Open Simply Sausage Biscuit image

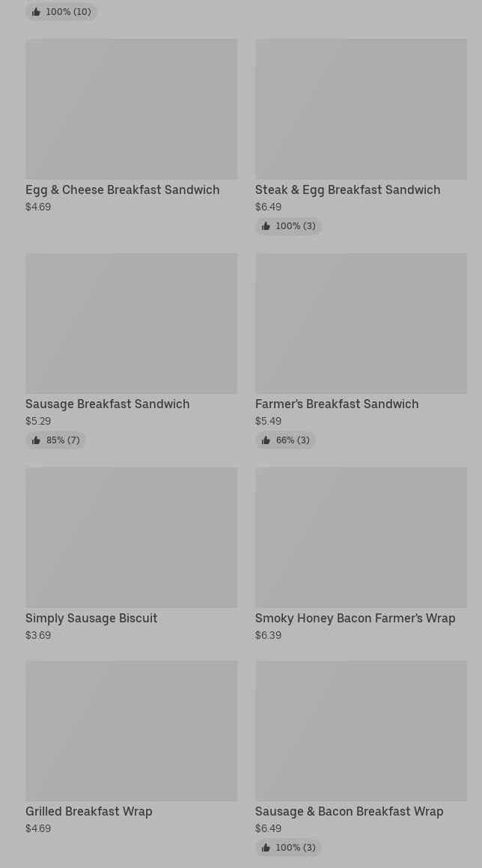131,538
